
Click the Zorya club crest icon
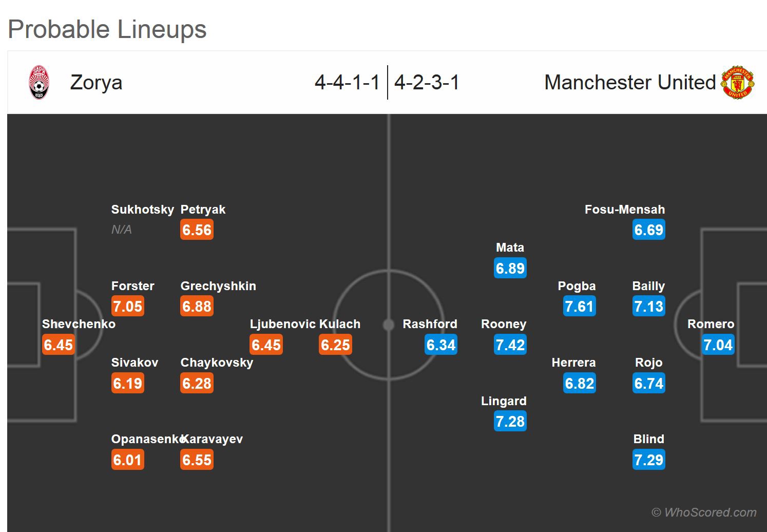(x=39, y=82)
